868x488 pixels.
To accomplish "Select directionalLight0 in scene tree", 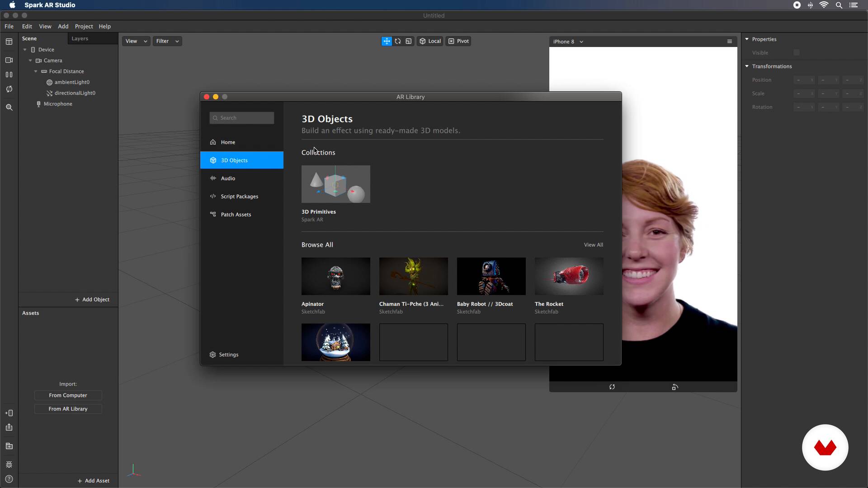I will 75,93.
